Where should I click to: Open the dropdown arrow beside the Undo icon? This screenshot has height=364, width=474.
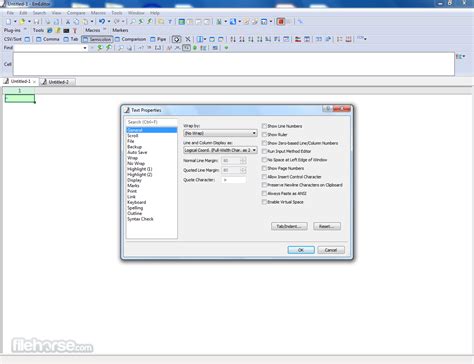coord(109,21)
